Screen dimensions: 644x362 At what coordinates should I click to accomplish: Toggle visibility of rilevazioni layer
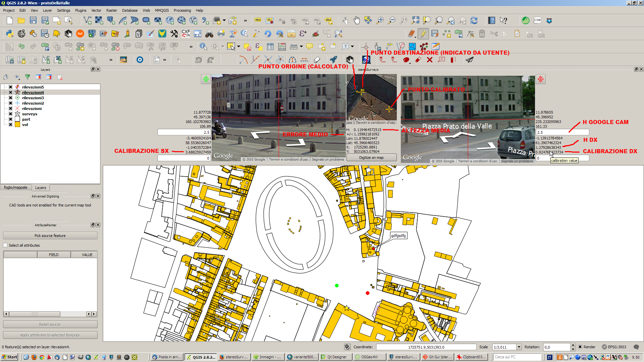[10, 108]
